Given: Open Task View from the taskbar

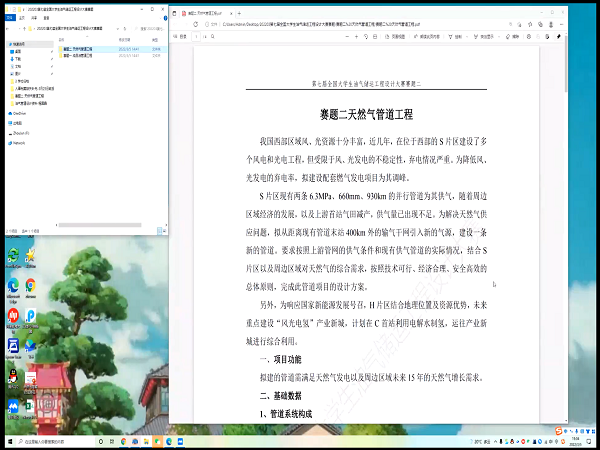Looking at the screenshot, I should [112, 442].
